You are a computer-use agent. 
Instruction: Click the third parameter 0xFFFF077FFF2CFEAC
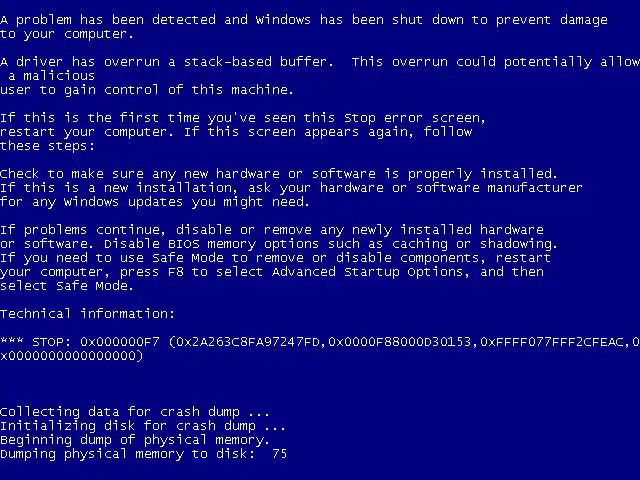pyautogui.click(x=551, y=341)
